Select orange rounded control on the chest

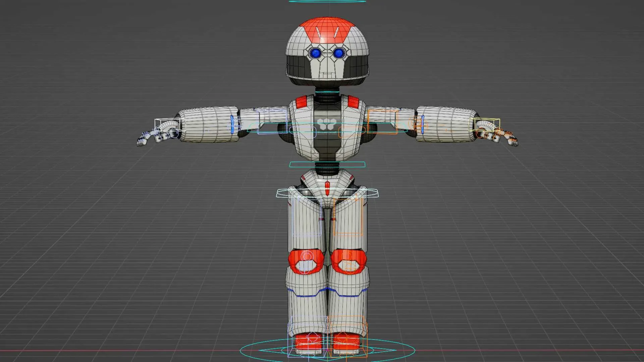click(x=352, y=132)
